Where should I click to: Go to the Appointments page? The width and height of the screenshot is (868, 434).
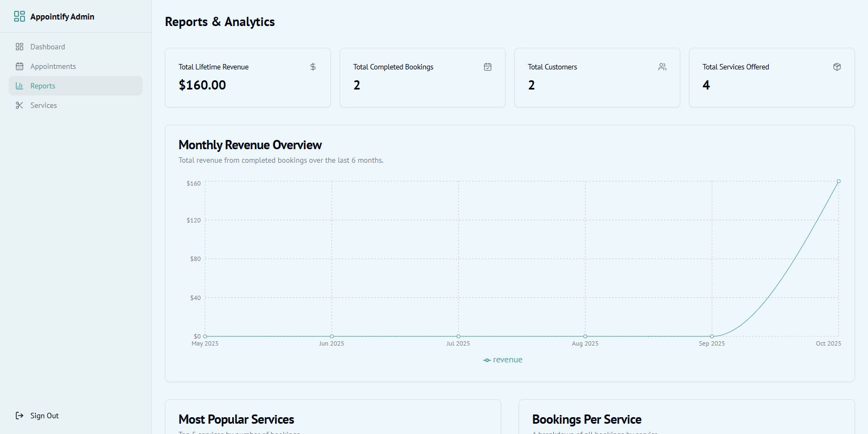pyautogui.click(x=53, y=66)
